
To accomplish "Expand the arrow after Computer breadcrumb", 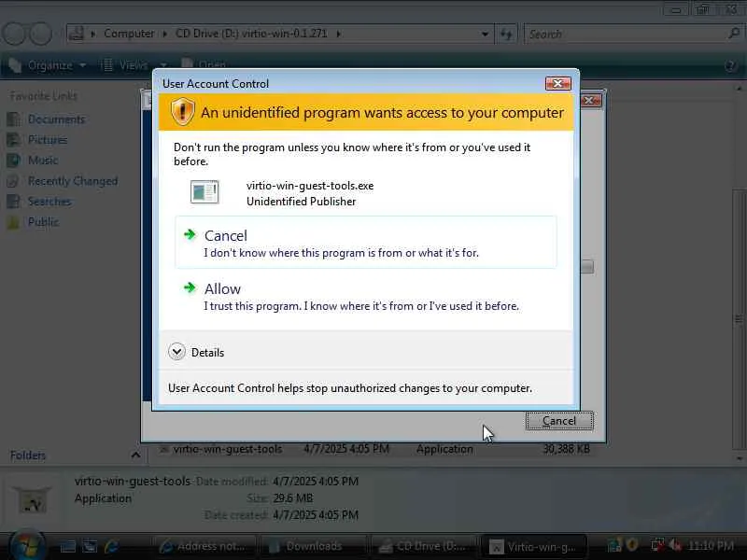I will coord(165,34).
